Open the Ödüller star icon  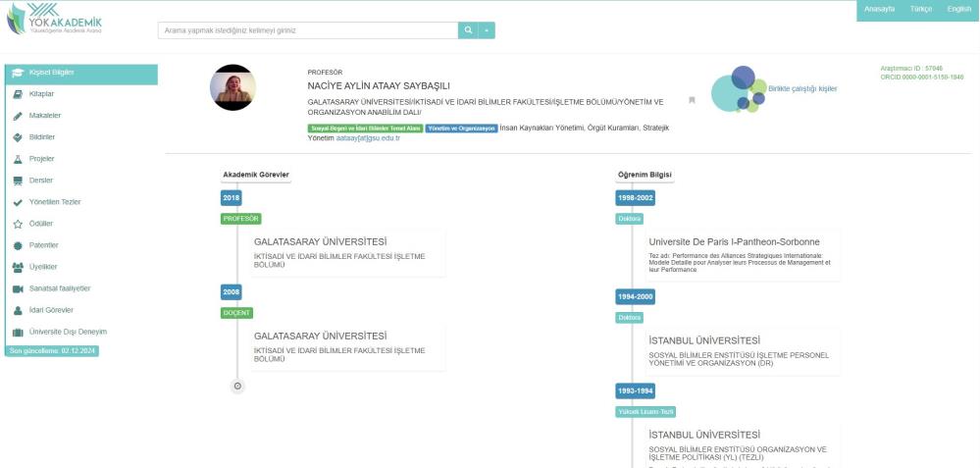coord(18,224)
